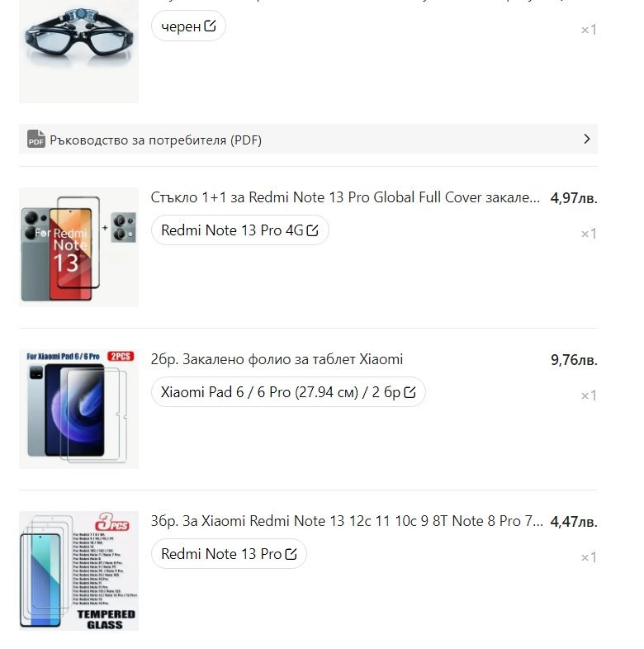Click edit icon beside Xiaomi Pad 6 variant
Viewport: 644px width, 649px height.
[410, 392]
